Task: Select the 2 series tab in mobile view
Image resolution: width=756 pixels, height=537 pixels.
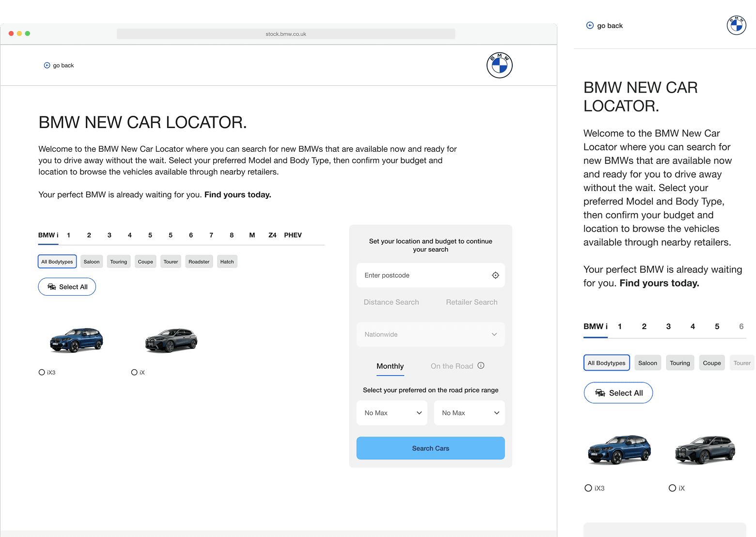Action: 644,327
